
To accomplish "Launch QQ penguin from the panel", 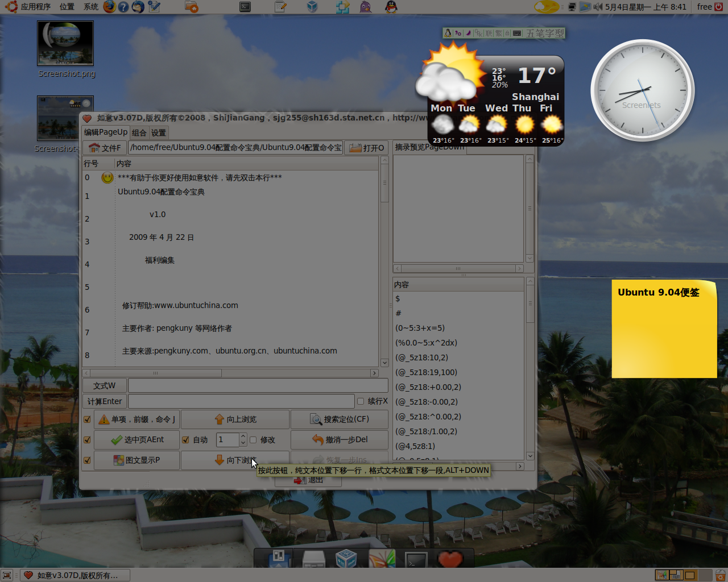I will pyautogui.click(x=391, y=7).
